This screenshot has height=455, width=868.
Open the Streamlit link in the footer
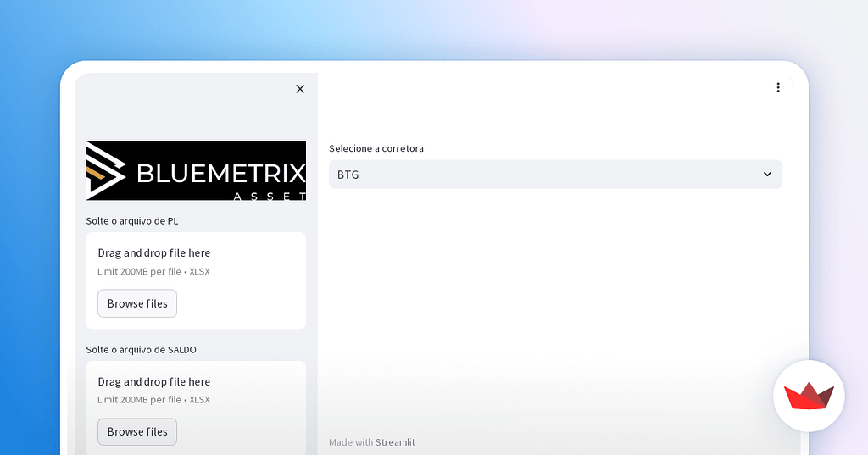pyautogui.click(x=395, y=442)
